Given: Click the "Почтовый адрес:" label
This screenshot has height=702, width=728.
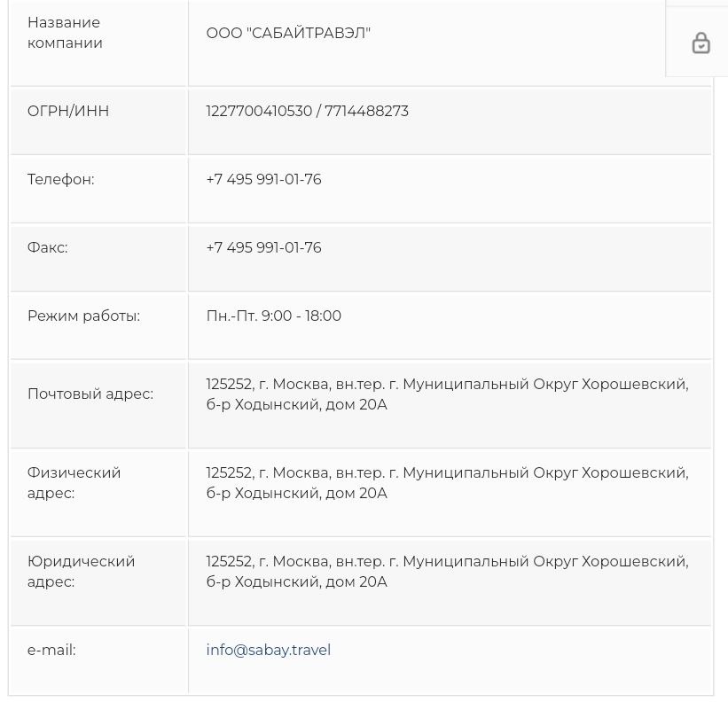Looking at the screenshot, I should click(90, 394).
